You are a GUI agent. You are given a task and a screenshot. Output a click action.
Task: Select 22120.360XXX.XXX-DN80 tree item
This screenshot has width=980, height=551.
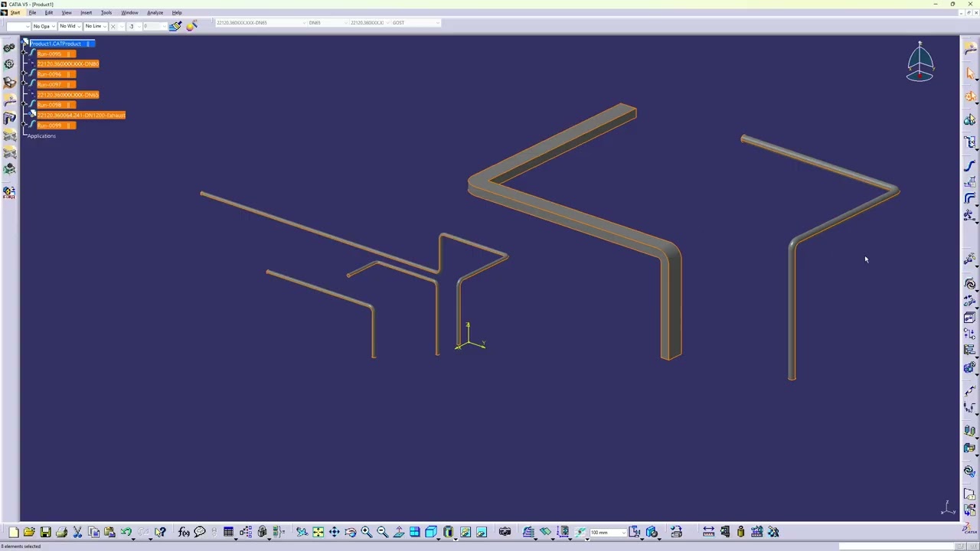click(x=68, y=64)
